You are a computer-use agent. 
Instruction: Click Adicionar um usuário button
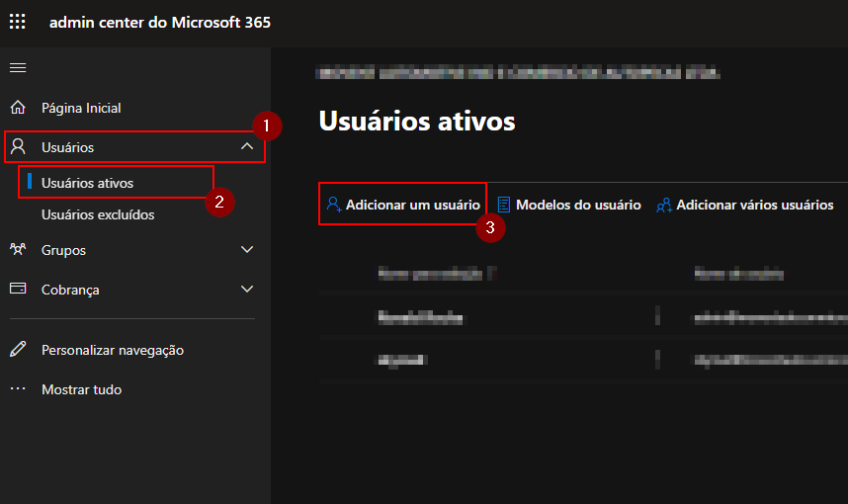click(x=403, y=205)
